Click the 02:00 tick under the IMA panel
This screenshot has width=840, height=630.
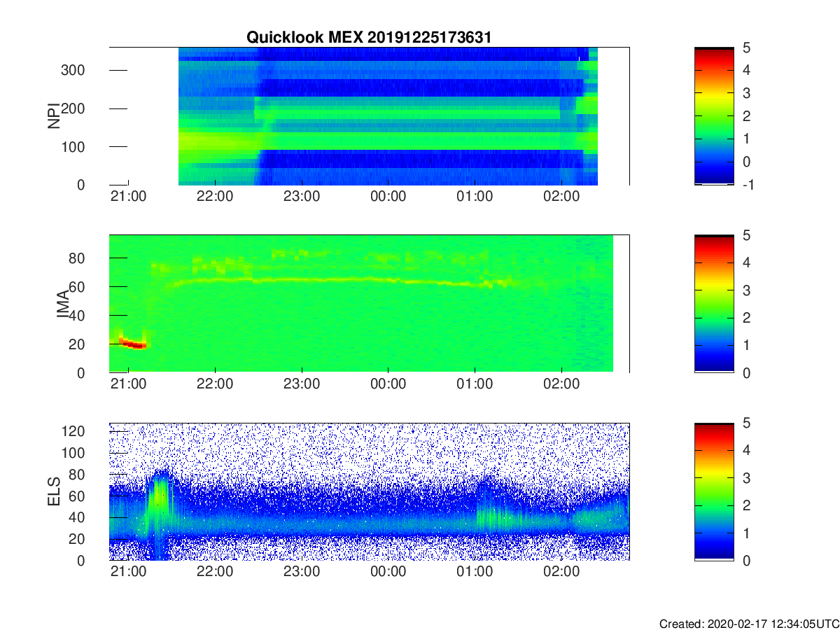coord(562,384)
